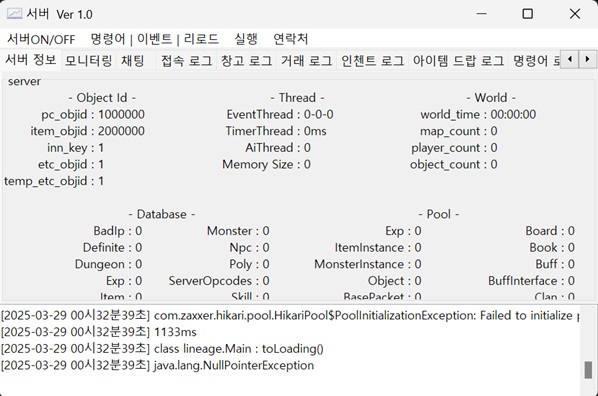598x396 pixels.
Task: Click the Npc : 0 entry
Action: coord(249,248)
